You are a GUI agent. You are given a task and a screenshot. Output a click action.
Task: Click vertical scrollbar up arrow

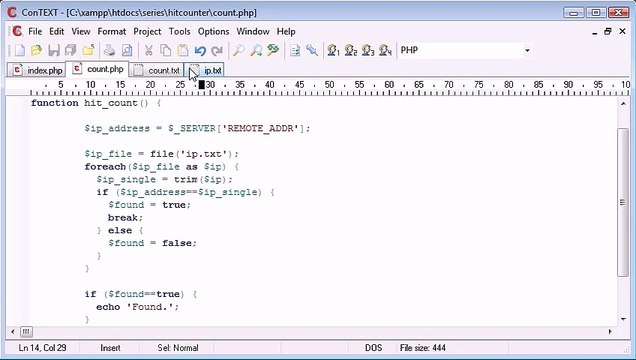pos(623,104)
